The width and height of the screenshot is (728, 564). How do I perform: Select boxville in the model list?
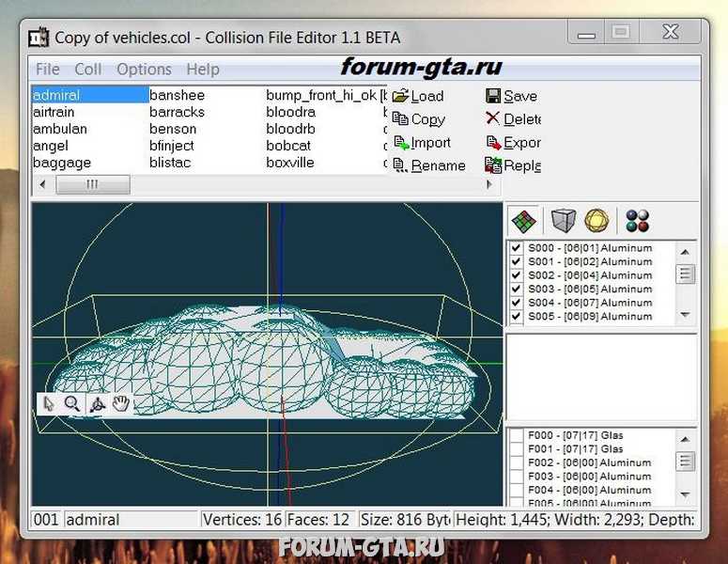tap(290, 163)
